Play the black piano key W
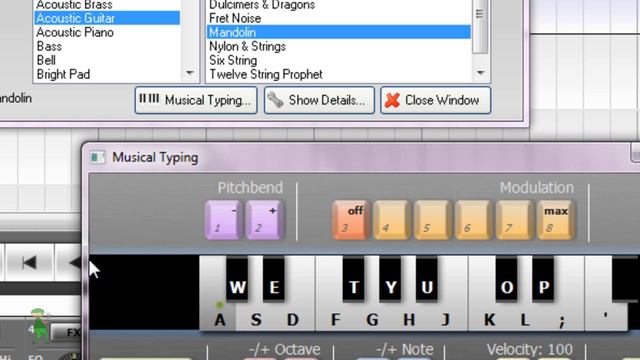 click(237, 279)
